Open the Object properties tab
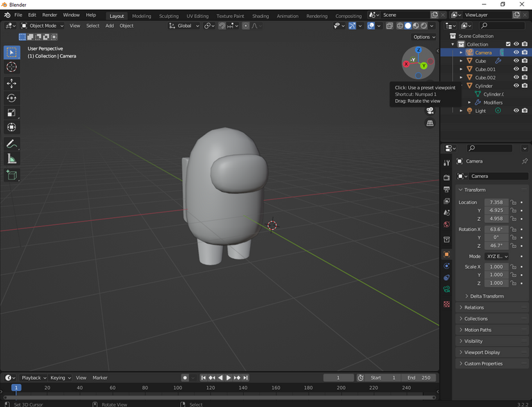 (x=447, y=255)
